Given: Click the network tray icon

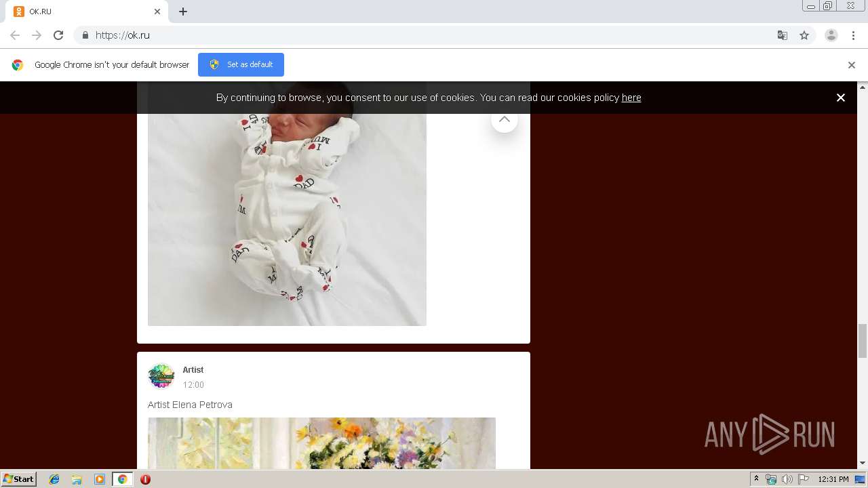Looking at the screenshot, I should (771, 479).
